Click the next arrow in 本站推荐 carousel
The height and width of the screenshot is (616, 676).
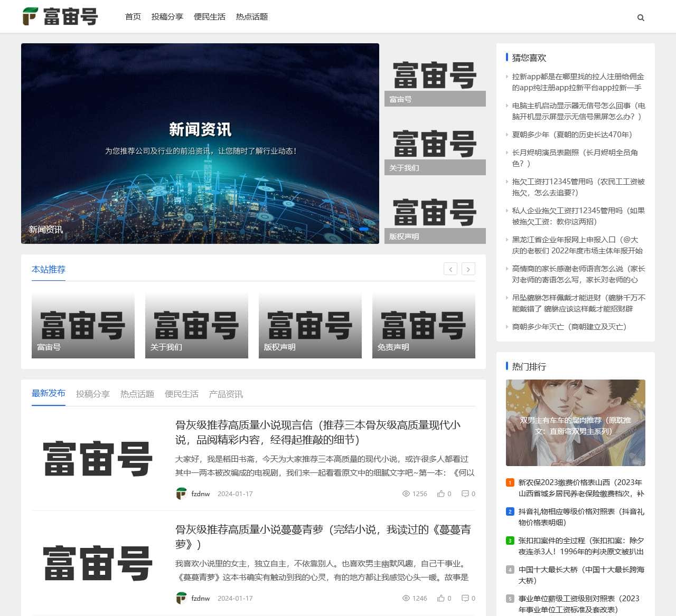tap(468, 269)
